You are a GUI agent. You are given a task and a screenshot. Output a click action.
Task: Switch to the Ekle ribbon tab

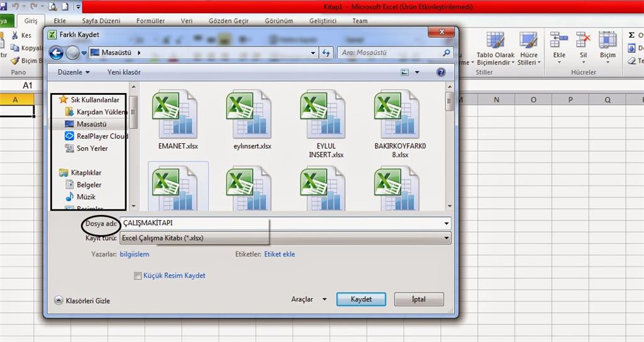tap(60, 21)
